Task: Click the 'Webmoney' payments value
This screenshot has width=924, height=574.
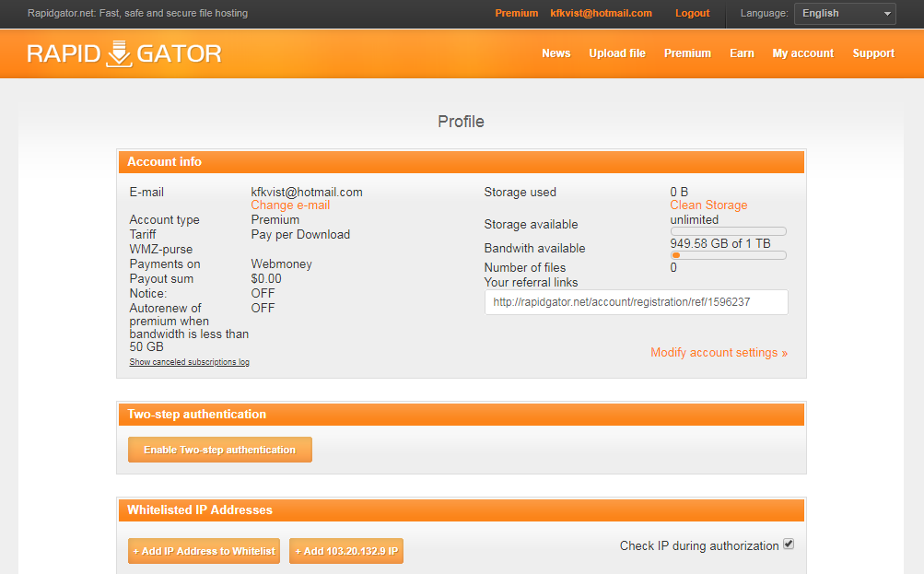Action: coord(282,264)
